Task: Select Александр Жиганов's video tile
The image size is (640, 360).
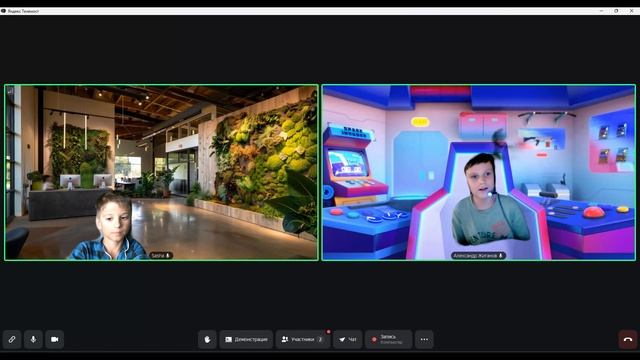Action: tap(478, 172)
